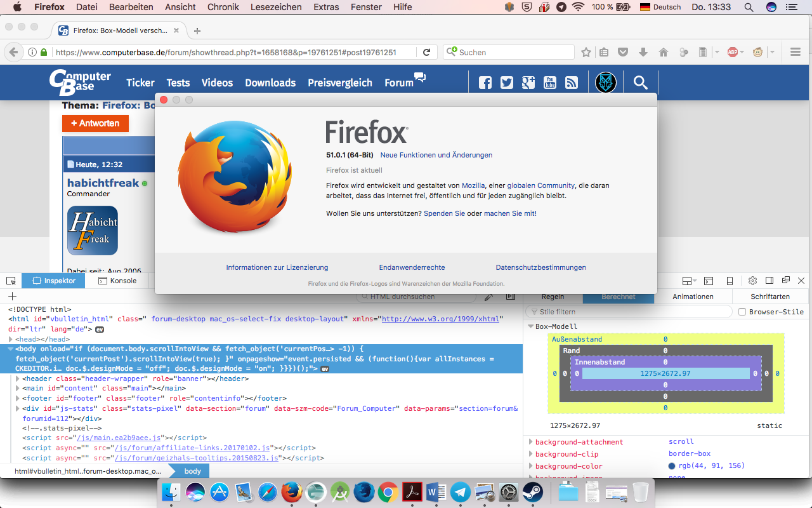Click the user avatar in ComputerBase header
812x508 pixels.
pos(606,83)
